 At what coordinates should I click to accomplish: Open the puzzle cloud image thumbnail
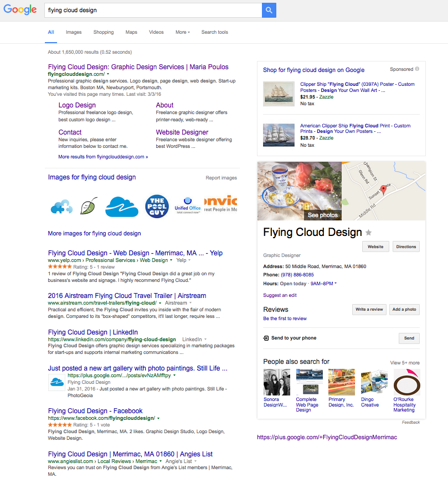click(61, 207)
